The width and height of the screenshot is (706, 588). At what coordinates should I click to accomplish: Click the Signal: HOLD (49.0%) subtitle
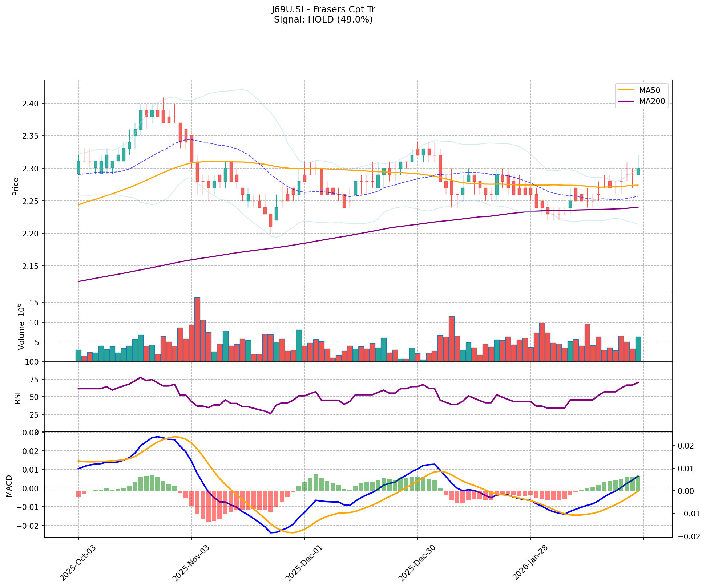[323, 20]
